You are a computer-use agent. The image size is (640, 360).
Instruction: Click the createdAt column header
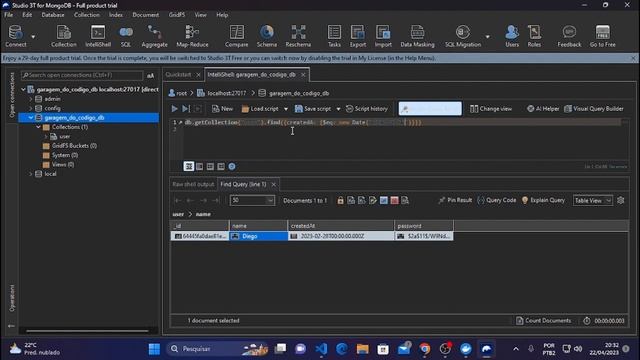(x=341, y=226)
